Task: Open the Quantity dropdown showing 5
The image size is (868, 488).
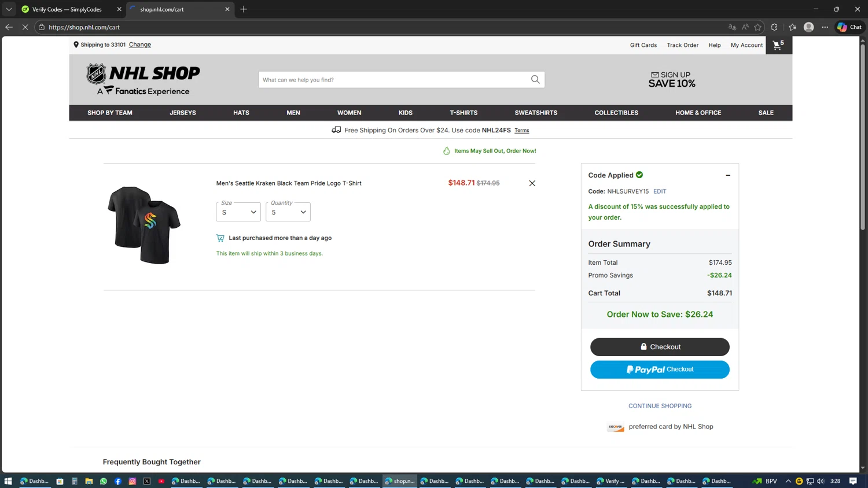Action: coord(288,212)
